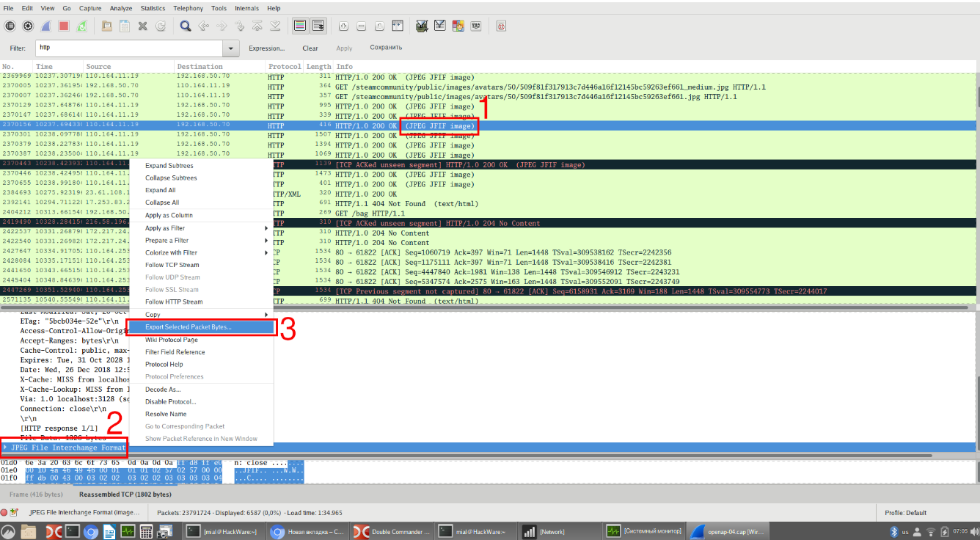The image size is (980, 540).
Task: Open the filter history dropdown arrow
Action: [232, 48]
